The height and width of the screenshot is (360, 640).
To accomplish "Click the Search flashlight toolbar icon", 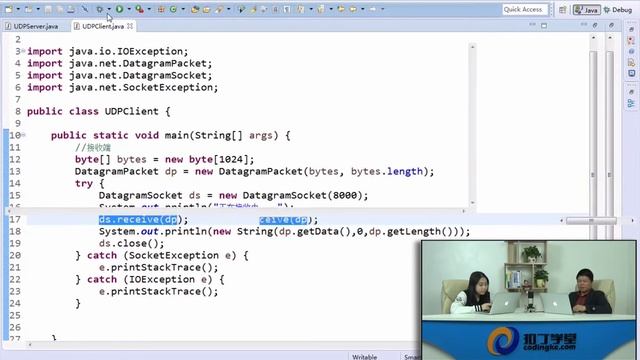I will coord(220,9).
